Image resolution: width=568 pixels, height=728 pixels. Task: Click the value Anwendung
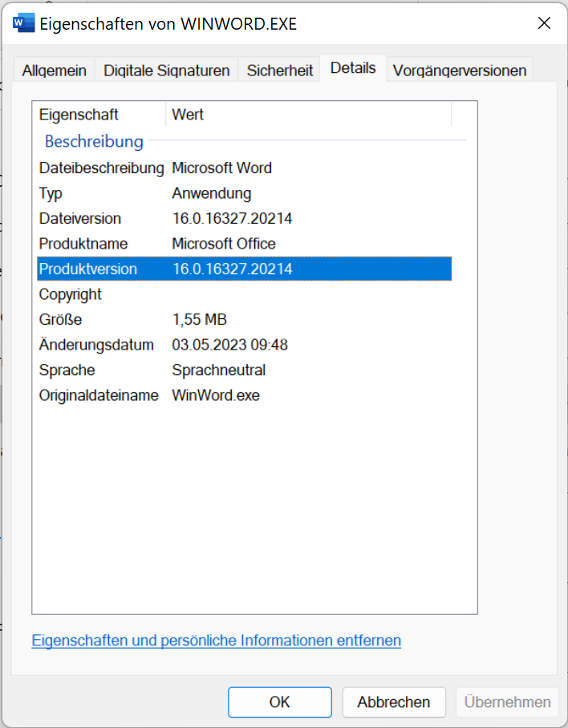(x=211, y=193)
